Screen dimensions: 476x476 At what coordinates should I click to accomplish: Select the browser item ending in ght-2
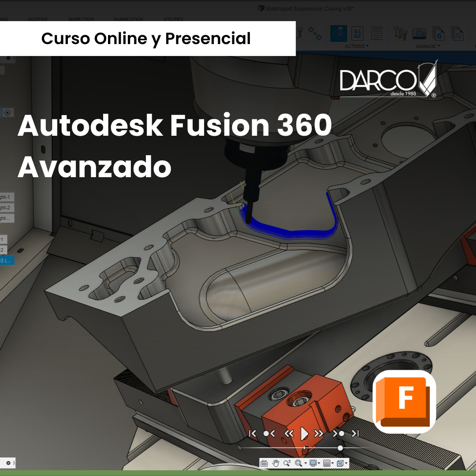click(x=7, y=208)
